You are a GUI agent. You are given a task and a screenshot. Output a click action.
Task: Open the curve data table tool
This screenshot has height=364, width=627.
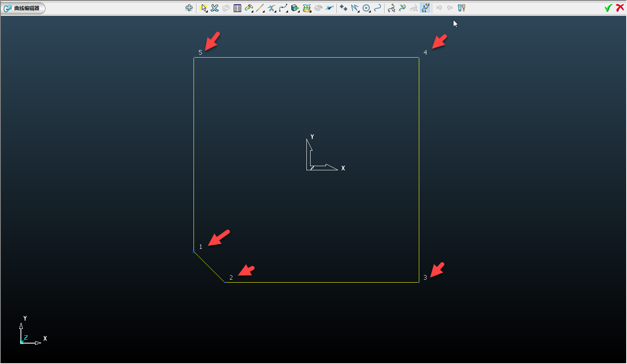(x=237, y=8)
